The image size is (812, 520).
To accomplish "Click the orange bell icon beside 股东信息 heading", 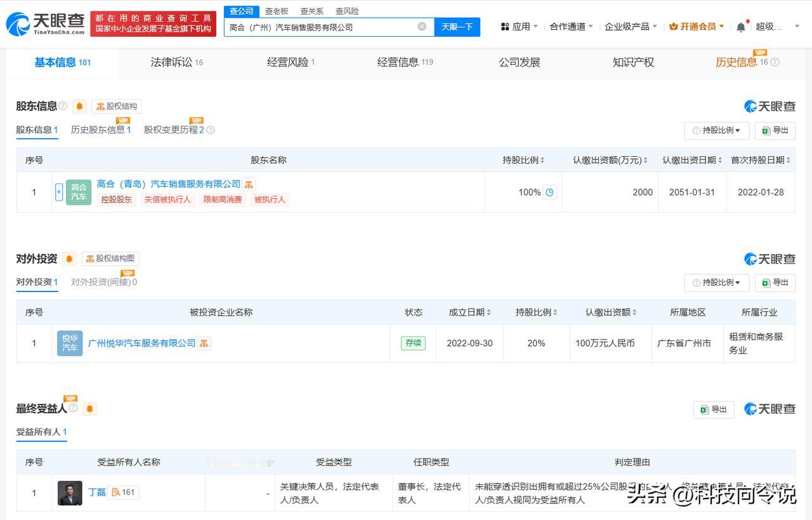I will tap(79, 106).
